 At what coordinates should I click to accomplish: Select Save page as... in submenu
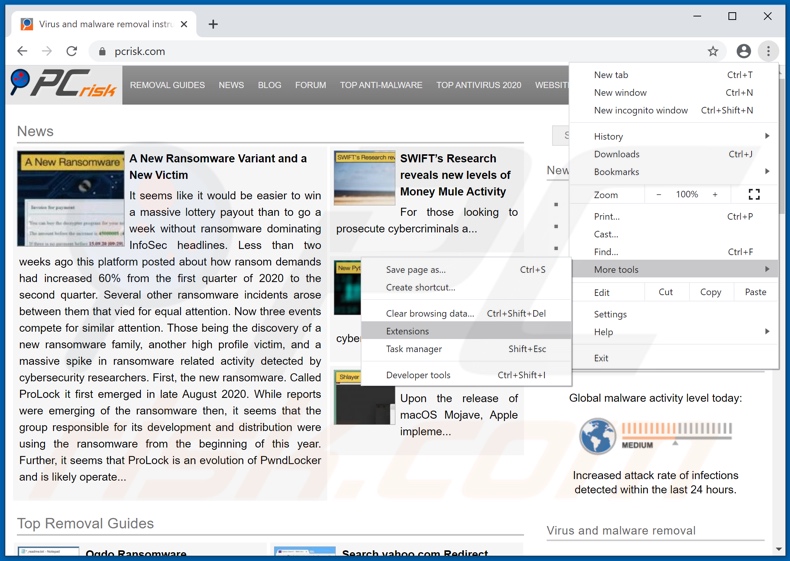(x=466, y=270)
